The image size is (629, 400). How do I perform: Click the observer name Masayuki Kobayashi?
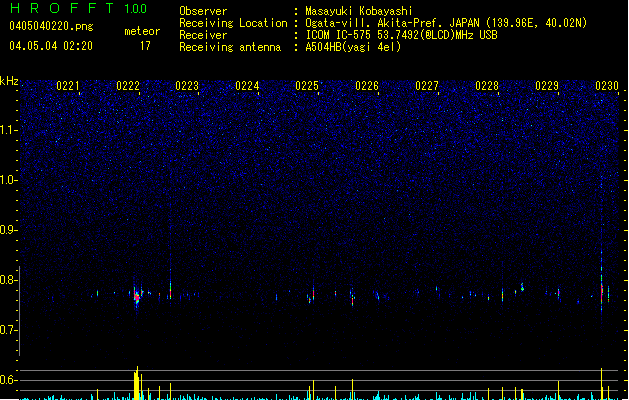[359, 11]
